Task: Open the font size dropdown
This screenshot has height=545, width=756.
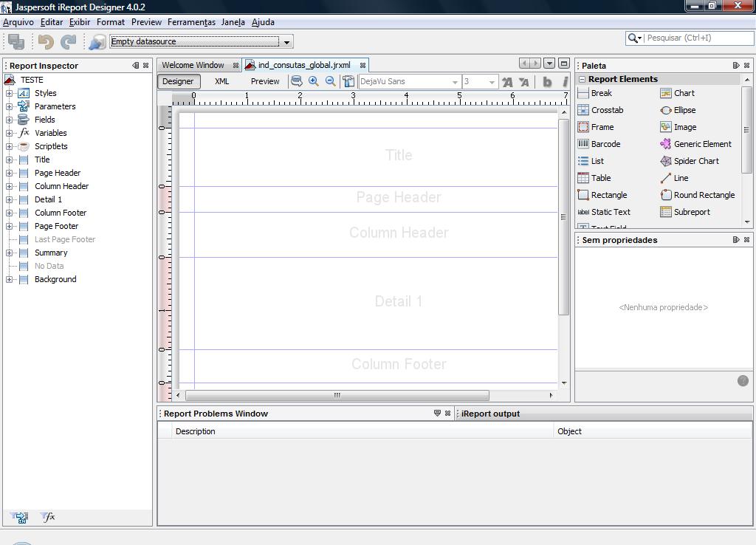Action: 491,82
